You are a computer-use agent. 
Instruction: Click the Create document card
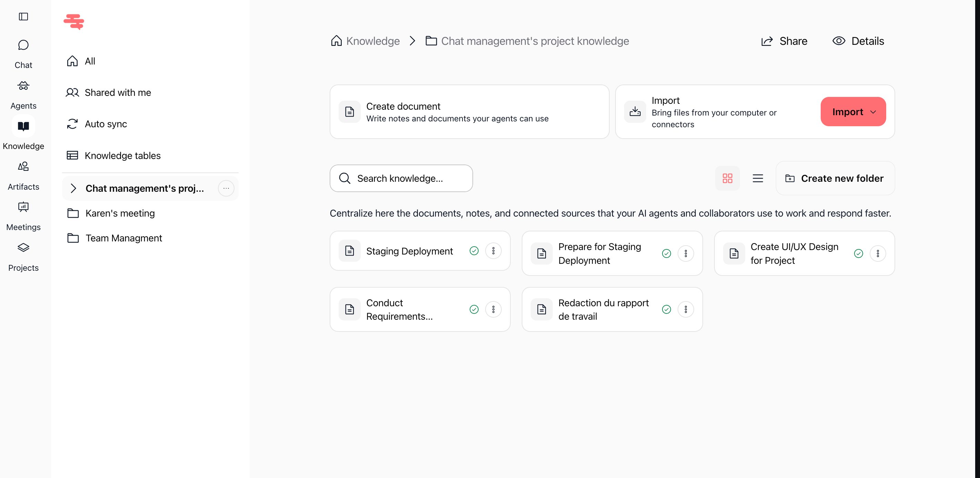469,111
